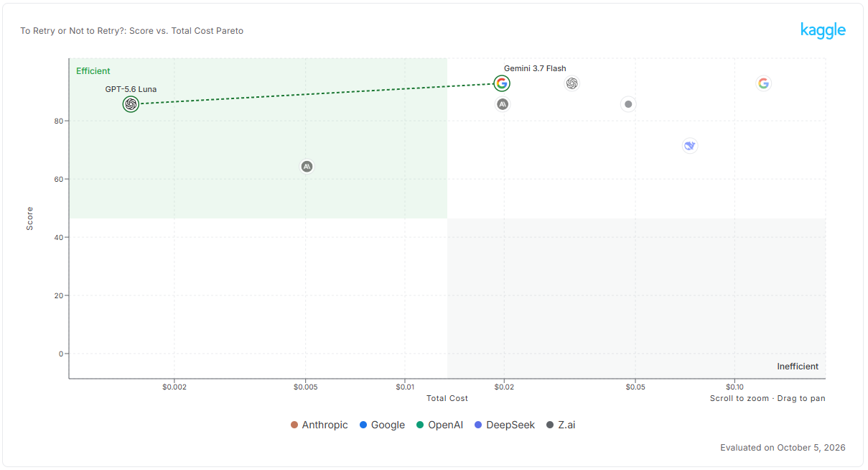Click the $0.10 x-axis tick label
Screen dimensions: 868x470
coord(734,387)
